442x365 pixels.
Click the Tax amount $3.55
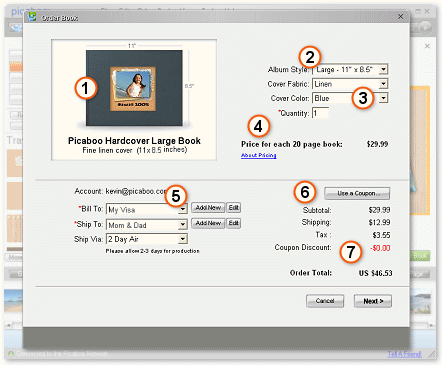tap(381, 235)
